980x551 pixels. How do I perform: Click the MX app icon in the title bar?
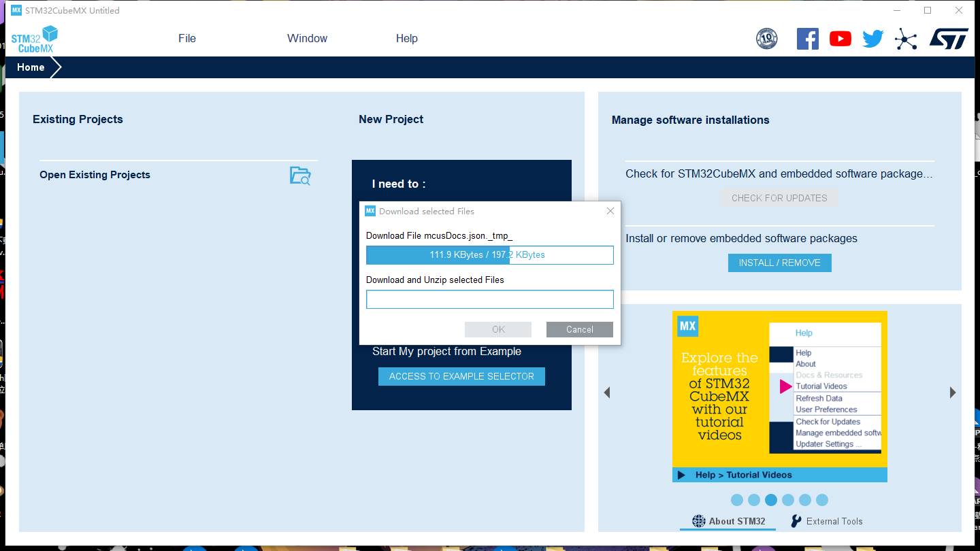pyautogui.click(x=16, y=10)
